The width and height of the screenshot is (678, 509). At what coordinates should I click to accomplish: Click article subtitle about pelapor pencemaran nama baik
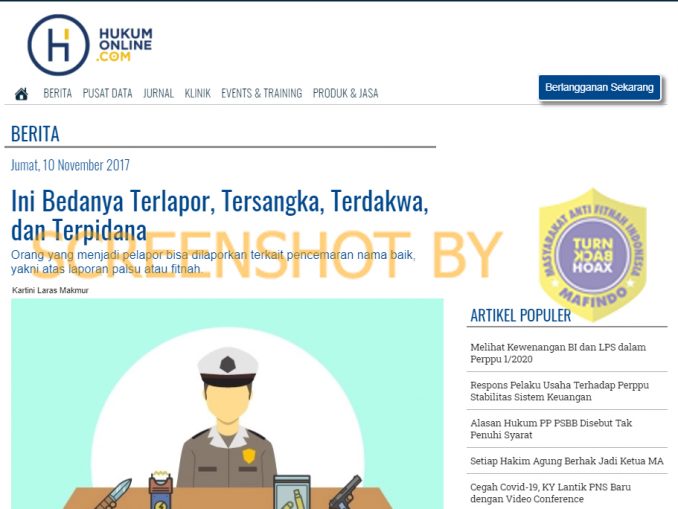(213, 262)
